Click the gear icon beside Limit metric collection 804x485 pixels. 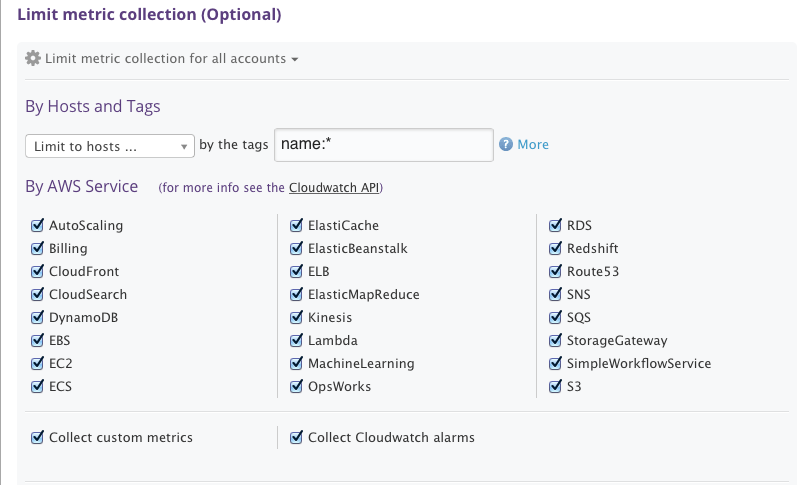[33, 58]
